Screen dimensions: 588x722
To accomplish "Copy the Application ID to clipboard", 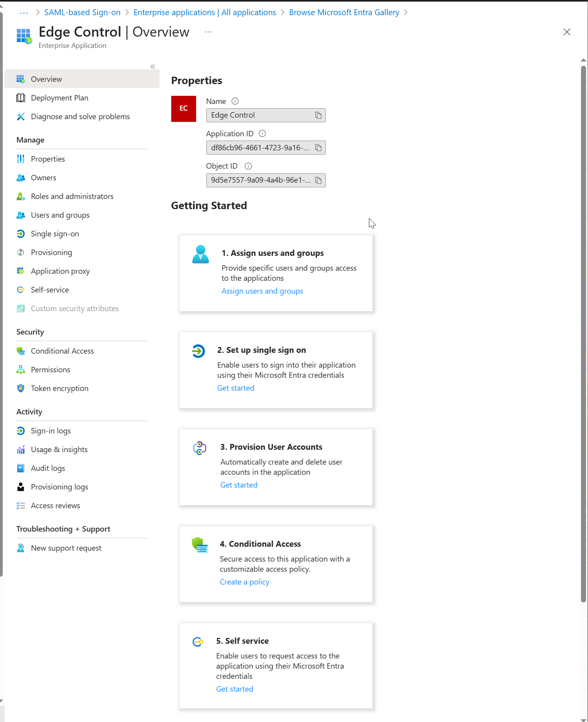I will click(318, 148).
